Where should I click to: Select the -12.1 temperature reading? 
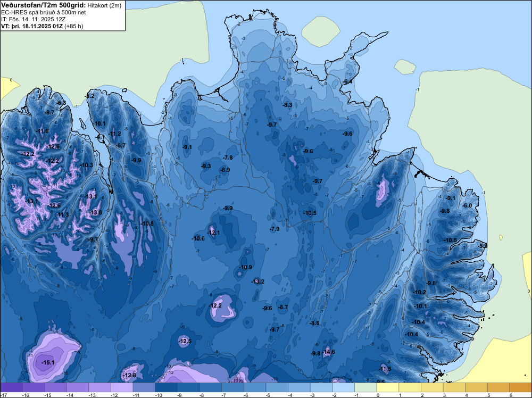pos(213,233)
